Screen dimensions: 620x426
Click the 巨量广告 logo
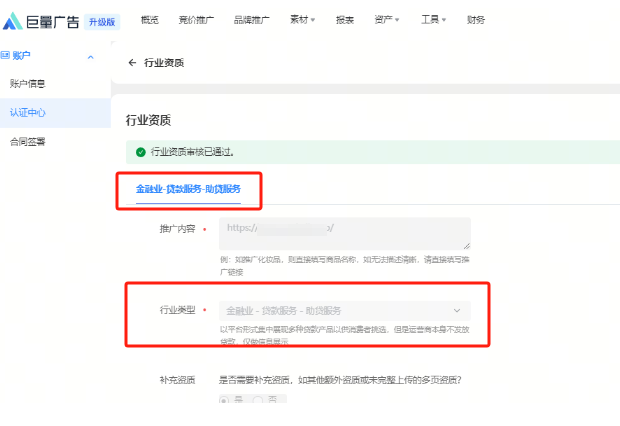41,21
